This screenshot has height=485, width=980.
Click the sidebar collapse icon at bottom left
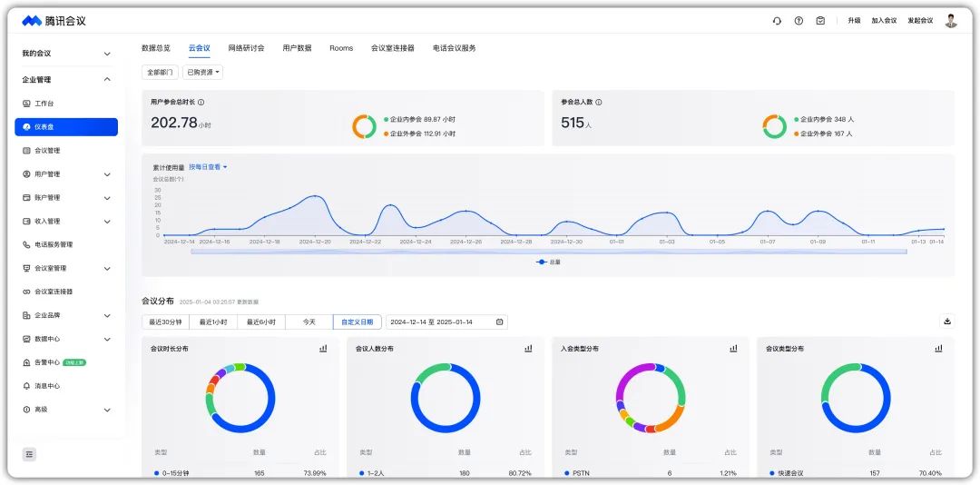coord(29,454)
